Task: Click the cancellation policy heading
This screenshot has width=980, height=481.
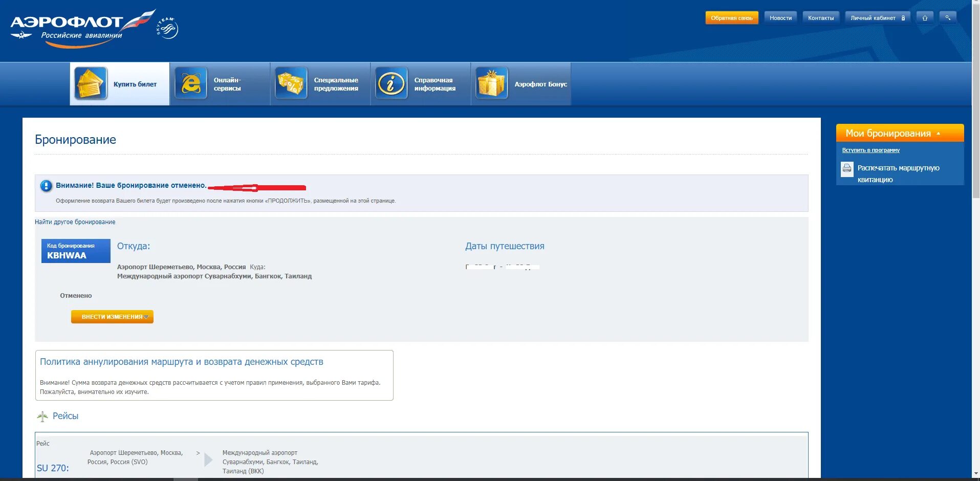Action: pyautogui.click(x=182, y=362)
